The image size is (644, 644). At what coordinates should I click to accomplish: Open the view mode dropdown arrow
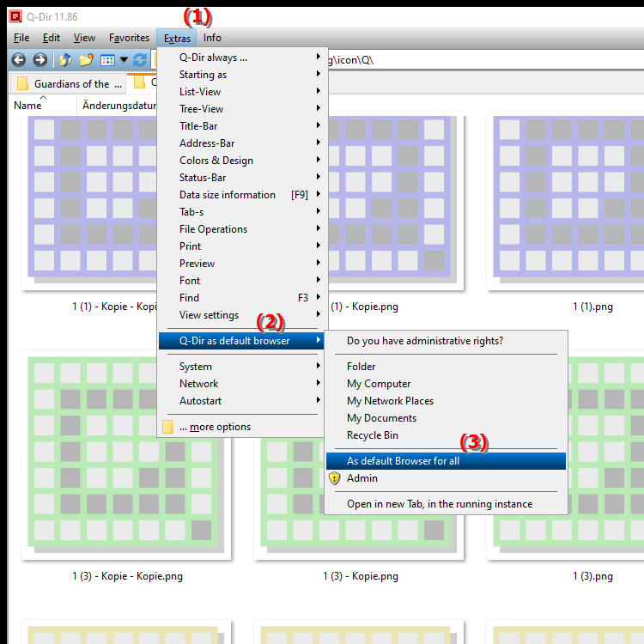pos(124,59)
